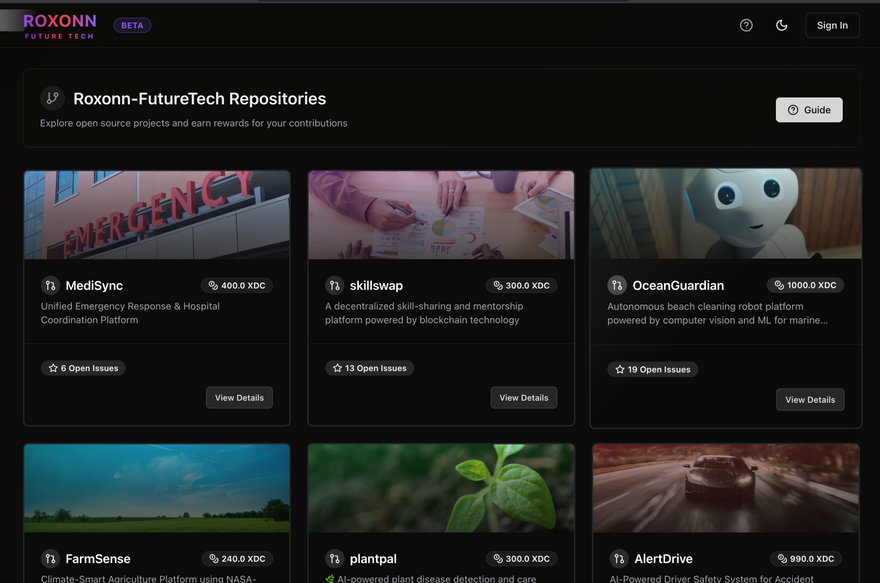Click FarmSense repository icon
Image resolution: width=880 pixels, height=583 pixels.
[x=50, y=558]
